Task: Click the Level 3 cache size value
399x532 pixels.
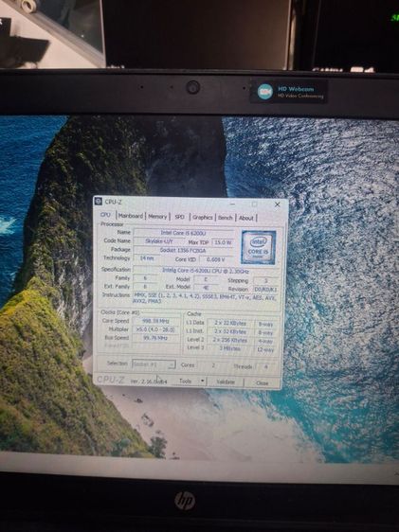Action: click(x=230, y=348)
